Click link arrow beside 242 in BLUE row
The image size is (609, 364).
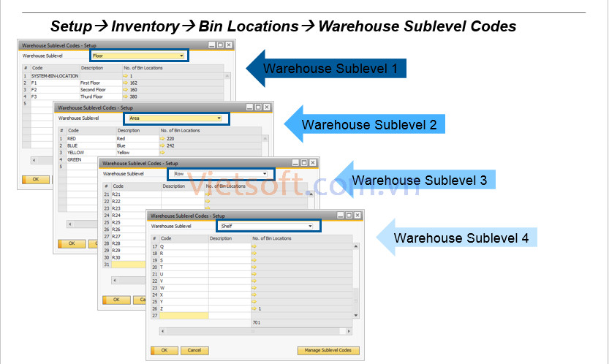point(162,145)
